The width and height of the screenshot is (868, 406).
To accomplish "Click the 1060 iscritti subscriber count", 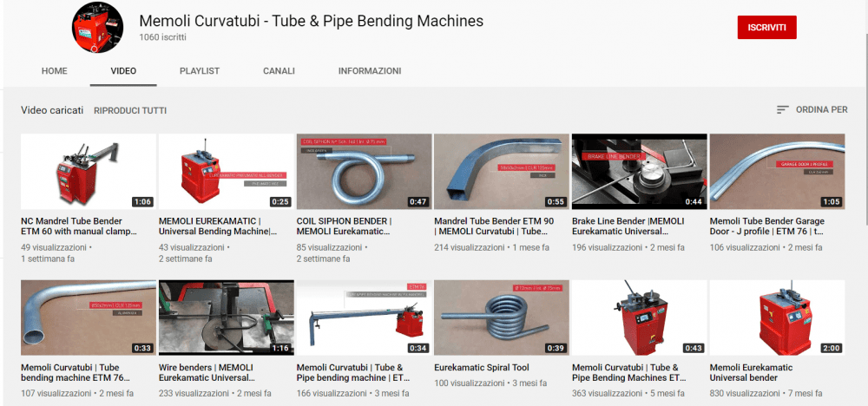I will point(163,37).
